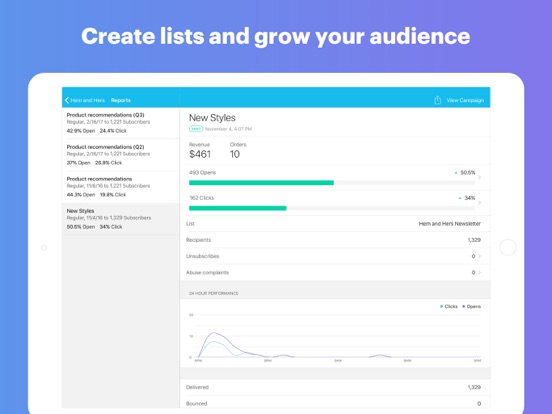Viewport: 552px width, 414px height.
Task: Open the Hem and Hers Newsletter list row
Action: point(335,224)
